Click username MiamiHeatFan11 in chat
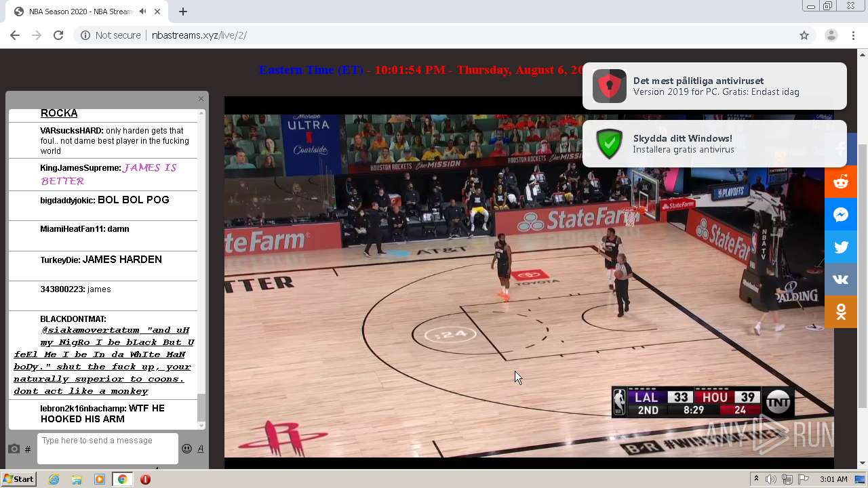Viewport: 868px width, 488px height. (x=72, y=229)
